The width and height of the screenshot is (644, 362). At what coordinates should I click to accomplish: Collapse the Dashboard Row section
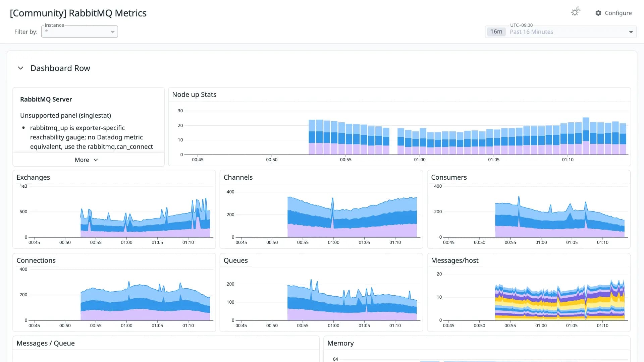click(20, 68)
